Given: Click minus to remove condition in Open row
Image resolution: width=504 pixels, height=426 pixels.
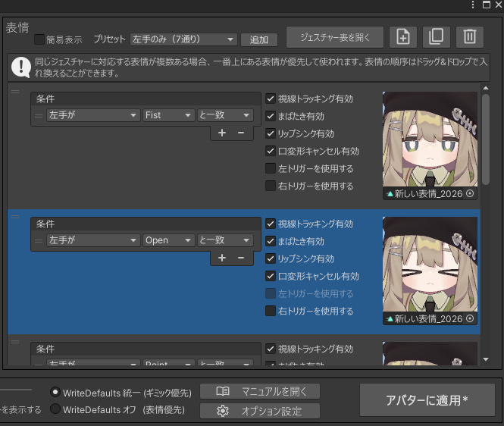Looking at the screenshot, I should point(241,258).
